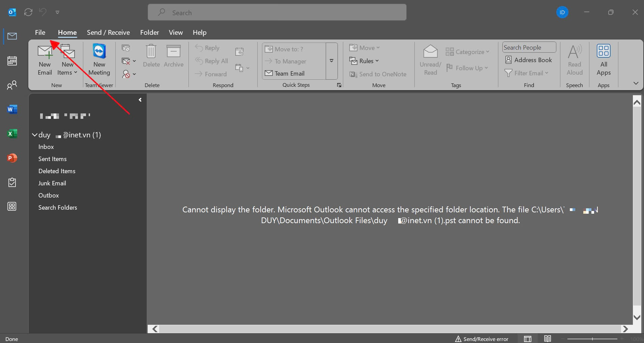Open the People contacts sidebar icon
The image size is (644, 343).
tap(12, 85)
